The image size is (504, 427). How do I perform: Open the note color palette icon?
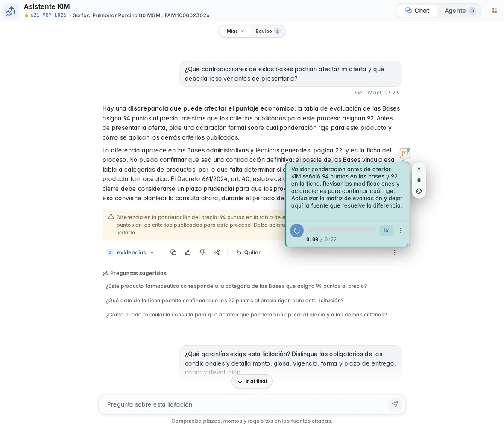click(419, 191)
